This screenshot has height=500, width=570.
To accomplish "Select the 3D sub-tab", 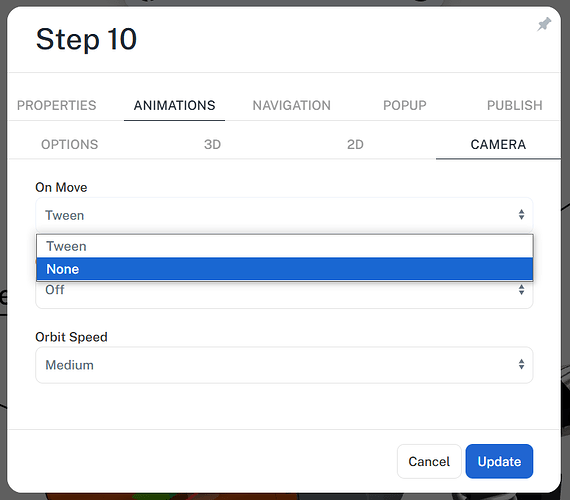I will (x=212, y=144).
